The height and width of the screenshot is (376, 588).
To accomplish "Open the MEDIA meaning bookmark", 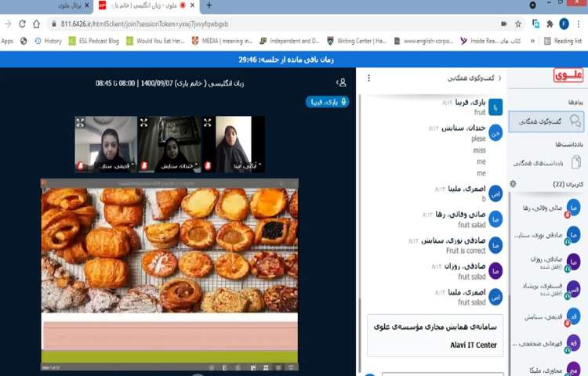I will point(223,42).
